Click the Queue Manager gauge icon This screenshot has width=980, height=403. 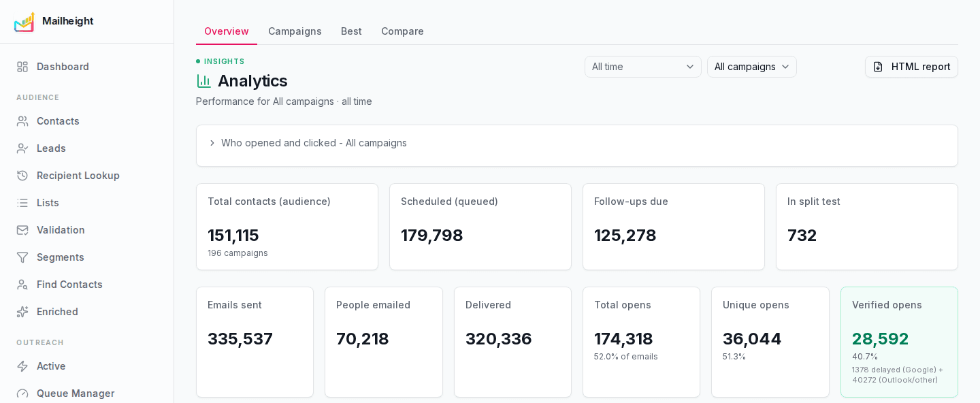[x=22, y=393]
